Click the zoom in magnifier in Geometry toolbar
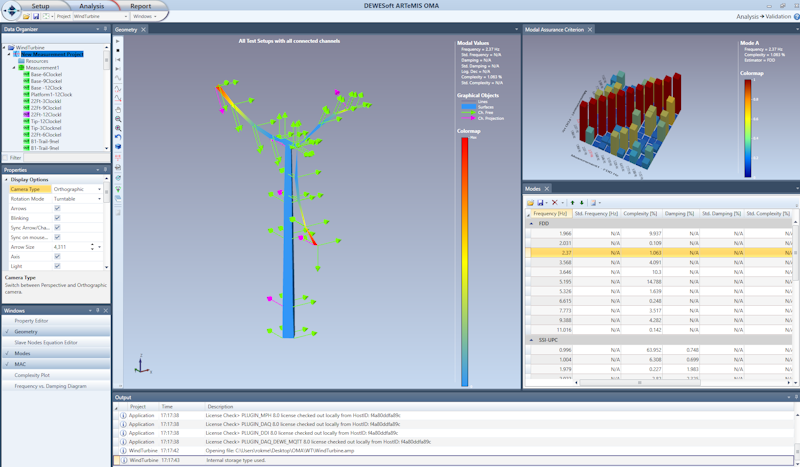Screen dimensions: 800x467 pos(118,128)
